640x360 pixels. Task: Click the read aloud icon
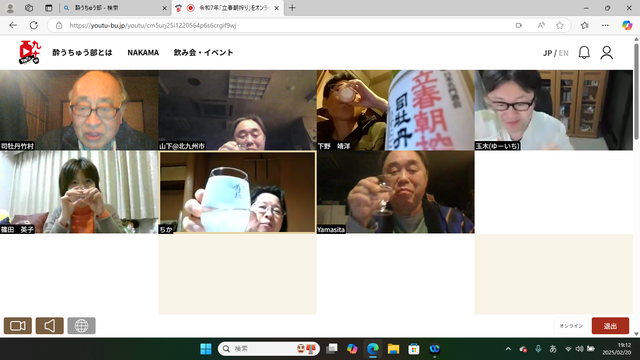541,25
